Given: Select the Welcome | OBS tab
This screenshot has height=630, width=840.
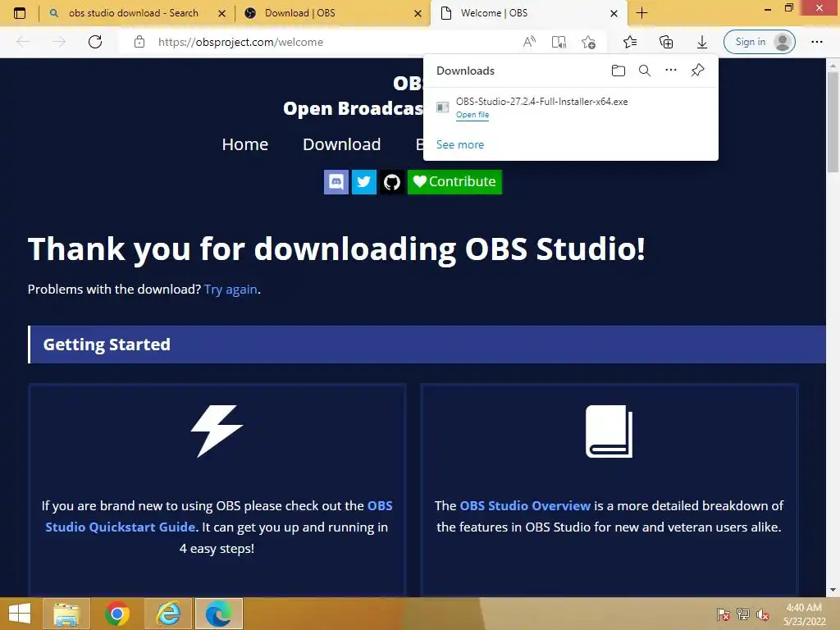Looking at the screenshot, I should point(527,13).
